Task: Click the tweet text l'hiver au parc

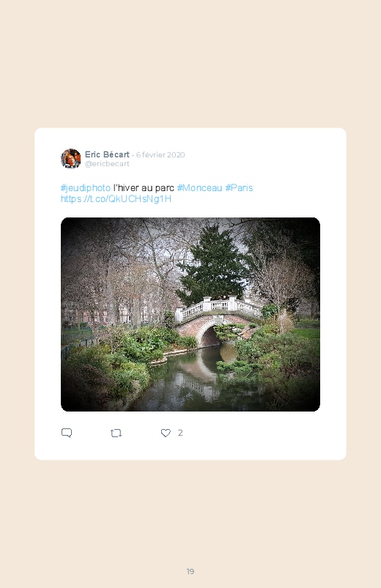Action: point(144,188)
